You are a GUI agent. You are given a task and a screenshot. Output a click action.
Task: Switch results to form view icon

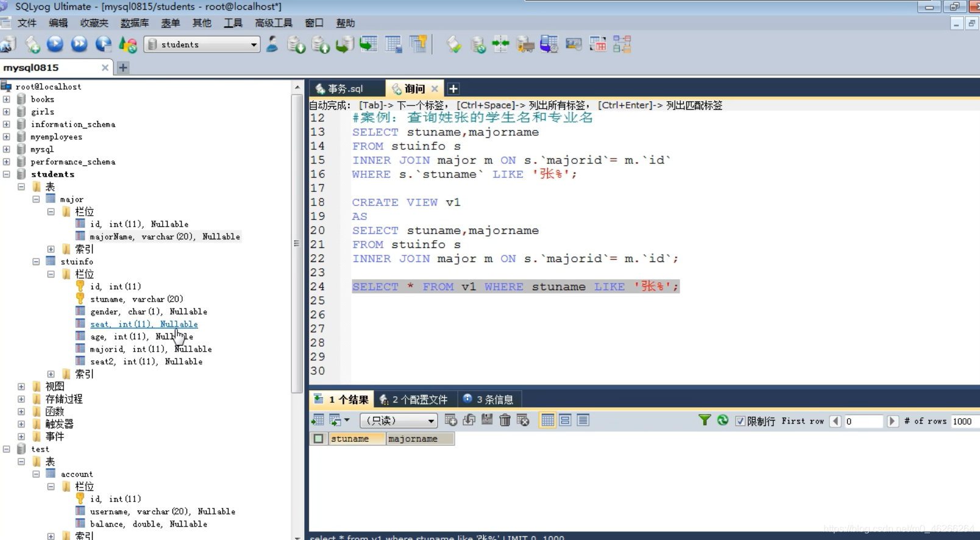pos(565,420)
